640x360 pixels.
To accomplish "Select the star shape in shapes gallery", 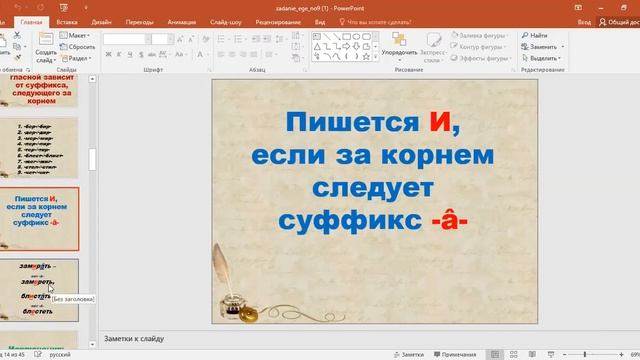I will (x=366, y=56).
